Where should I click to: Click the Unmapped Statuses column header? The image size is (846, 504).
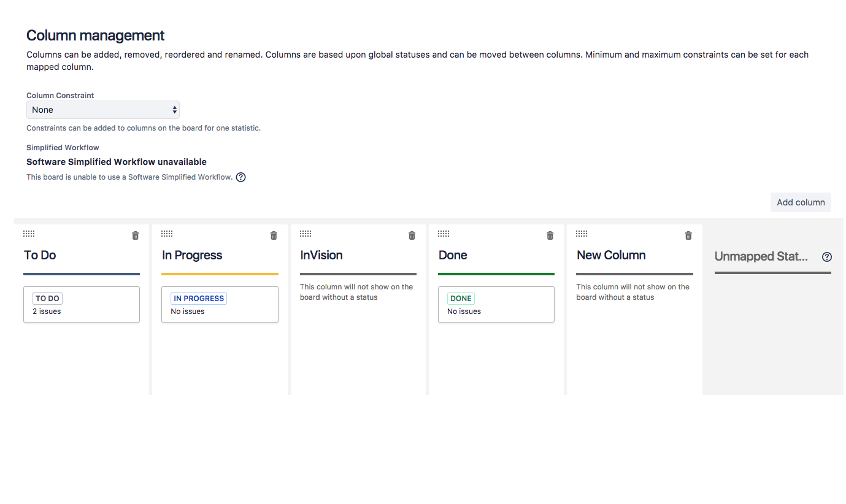click(761, 256)
